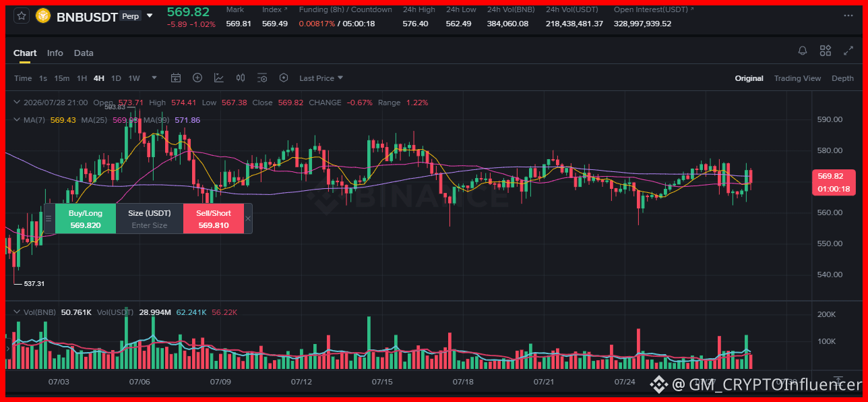Click Buy/Long at 569.820
Viewport: 868px width, 402px height.
[86, 219]
